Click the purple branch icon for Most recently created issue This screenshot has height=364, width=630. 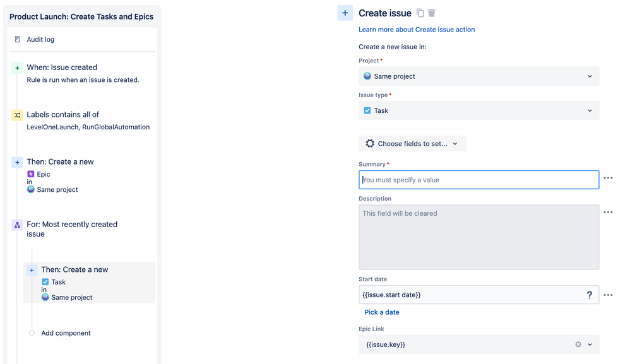point(18,225)
